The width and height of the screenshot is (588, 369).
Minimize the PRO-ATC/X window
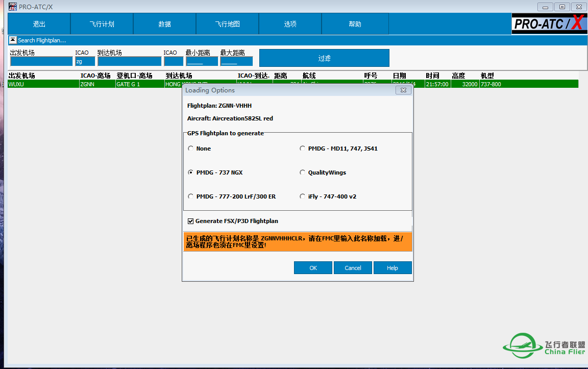click(545, 7)
